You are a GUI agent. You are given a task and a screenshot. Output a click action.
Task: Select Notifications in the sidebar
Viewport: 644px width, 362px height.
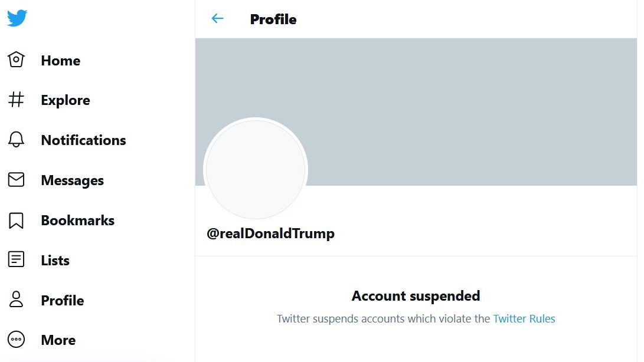tap(83, 140)
